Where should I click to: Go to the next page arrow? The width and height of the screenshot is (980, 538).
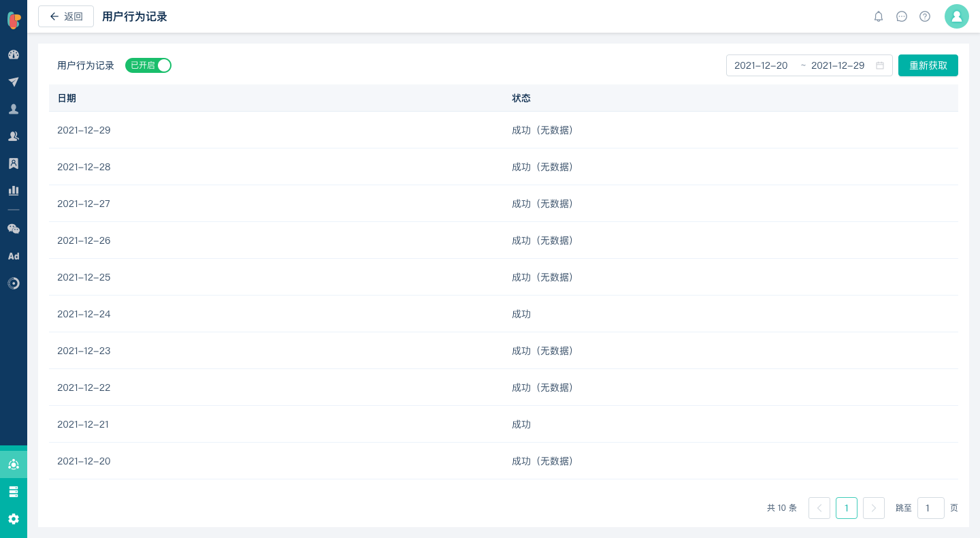click(x=874, y=508)
